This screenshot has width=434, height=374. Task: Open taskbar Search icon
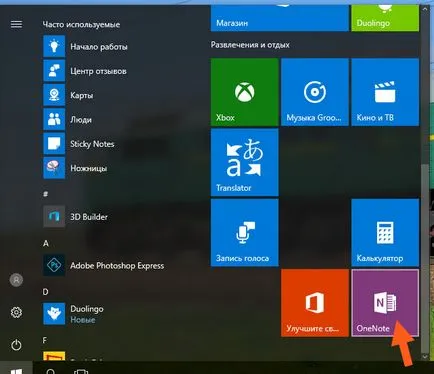coord(50,371)
